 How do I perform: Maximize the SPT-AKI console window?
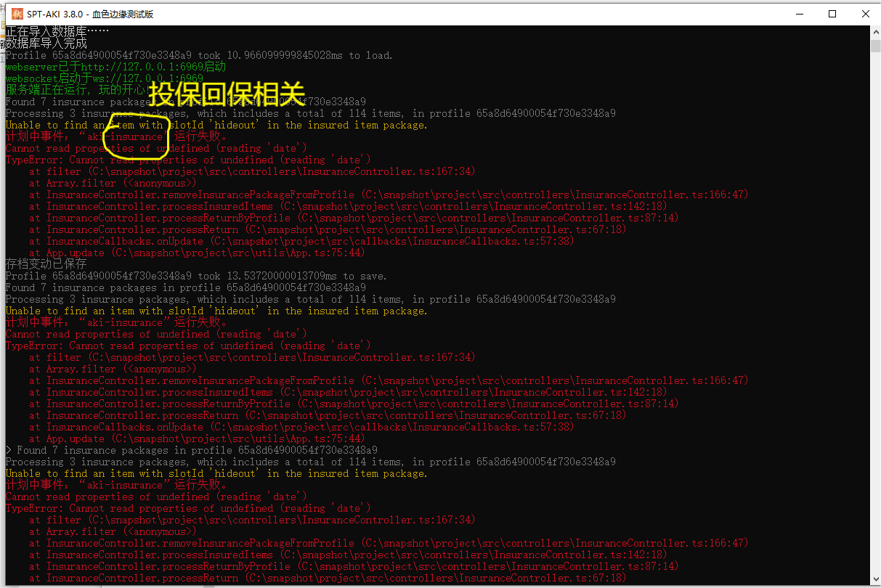pyautogui.click(x=832, y=14)
